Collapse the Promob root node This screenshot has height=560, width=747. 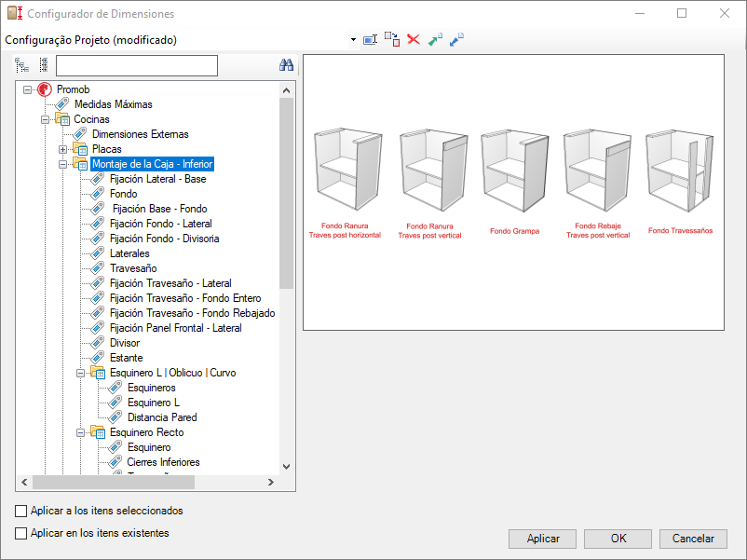tap(28, 89)
